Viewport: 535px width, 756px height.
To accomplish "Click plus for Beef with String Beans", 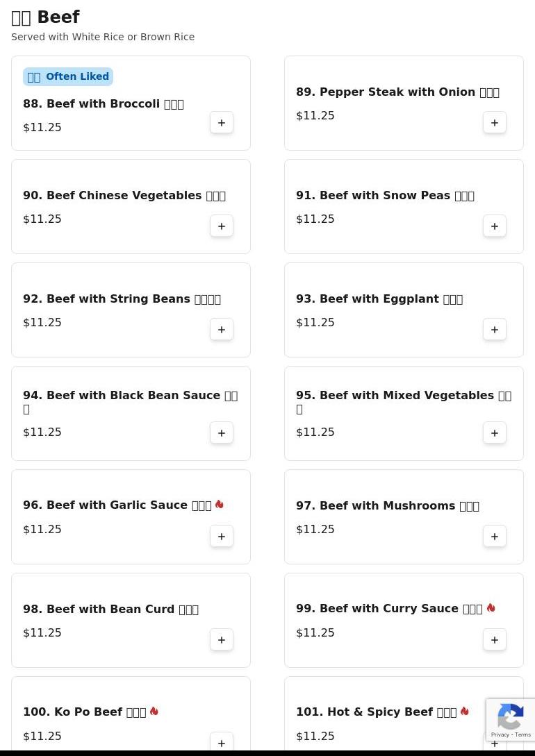I will pos(222,329).
